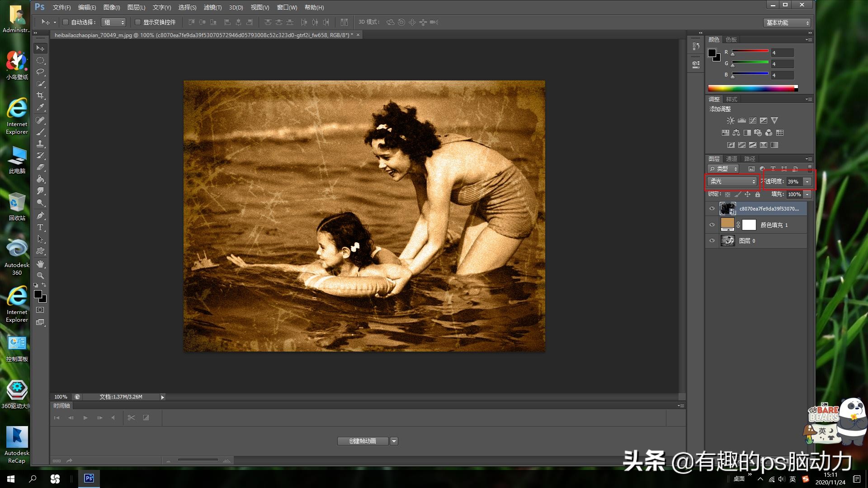Click the split clip scissors icon
Viewport: 868px width, 488px height.
pyautogui.click(x=131, y=418)
